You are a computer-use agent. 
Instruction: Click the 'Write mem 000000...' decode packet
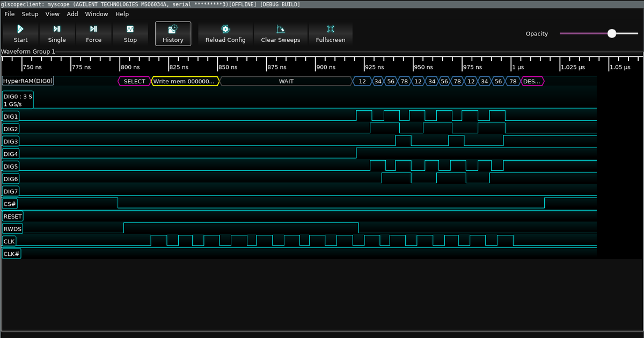(186, 81)
